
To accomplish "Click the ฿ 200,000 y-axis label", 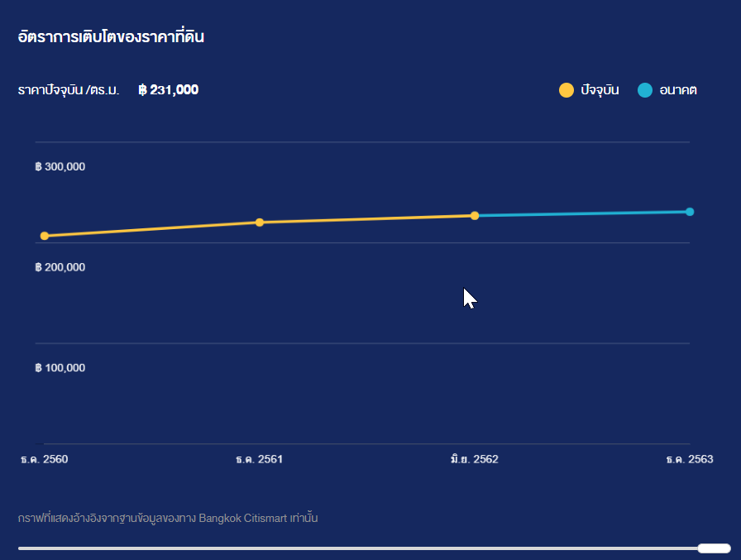I will click(60, 267).
